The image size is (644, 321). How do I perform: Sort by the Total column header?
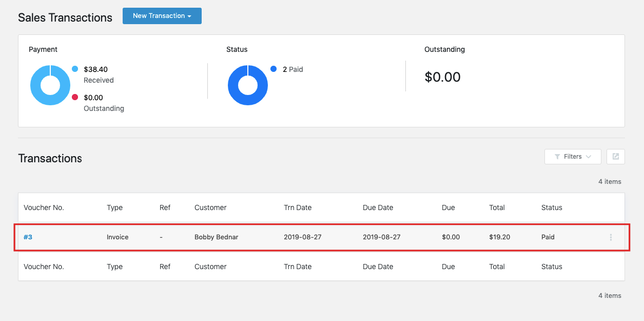497,207
